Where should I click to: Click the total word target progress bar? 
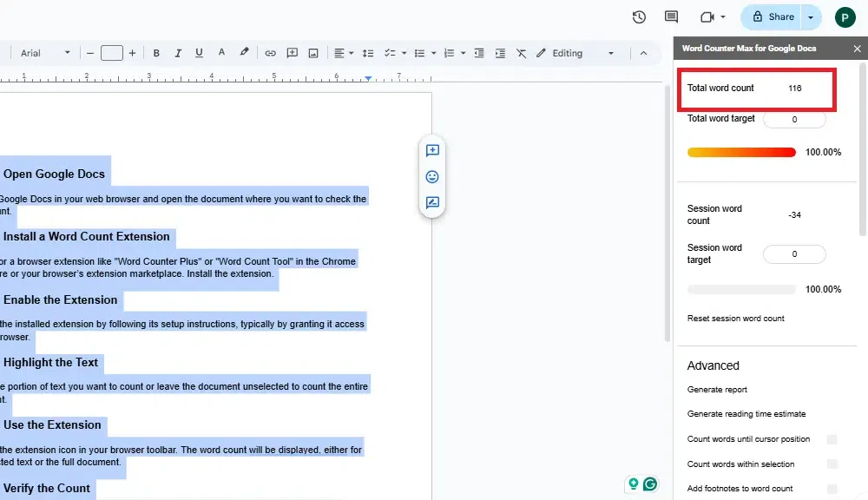point(741,152)
